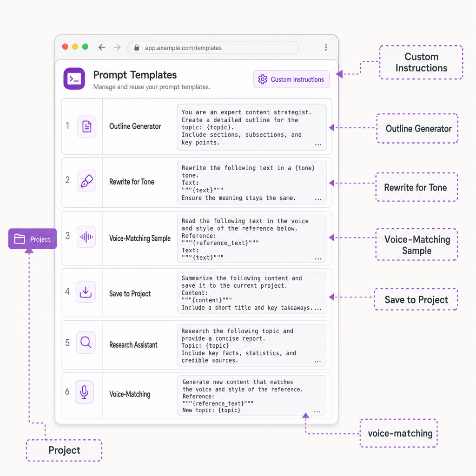
Task: Select the Voice-Matching Sample template name
Action: click(x=140, y=238)
